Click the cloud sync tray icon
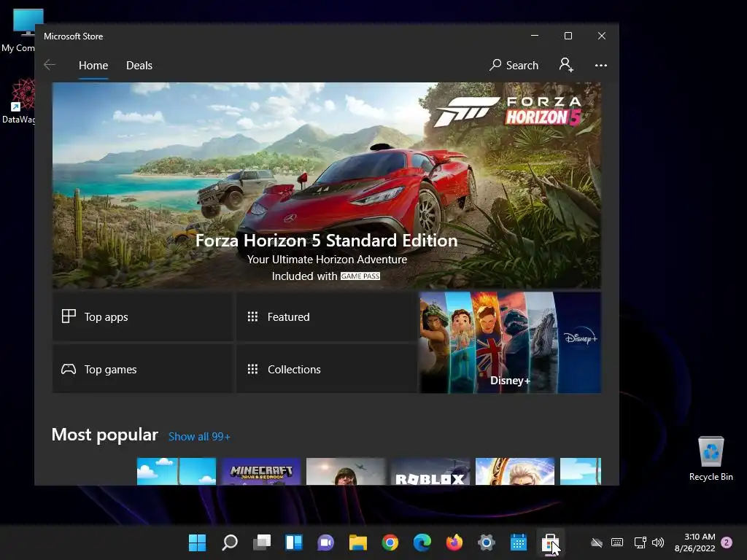This screenshot has height=560, width=747. click(x=597, y=542)
